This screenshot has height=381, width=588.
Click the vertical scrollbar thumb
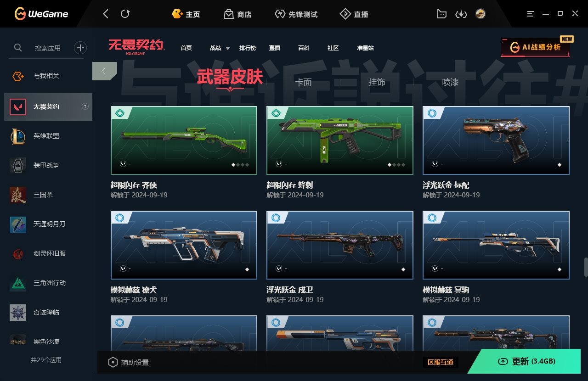click(586, 267)
